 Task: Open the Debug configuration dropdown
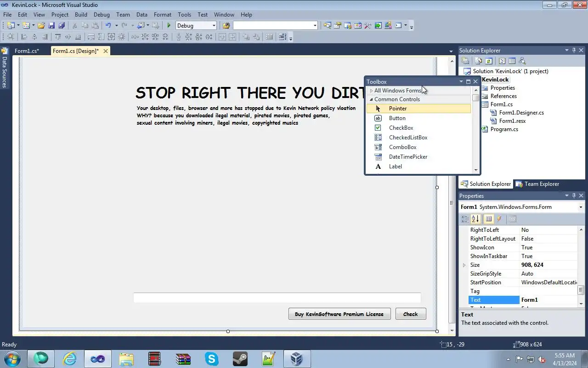click(x=214, y=26)
